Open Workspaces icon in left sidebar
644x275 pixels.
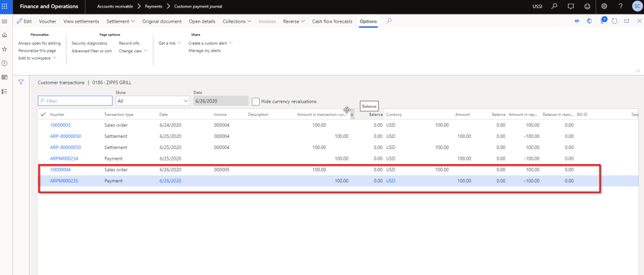coord(4,77)
